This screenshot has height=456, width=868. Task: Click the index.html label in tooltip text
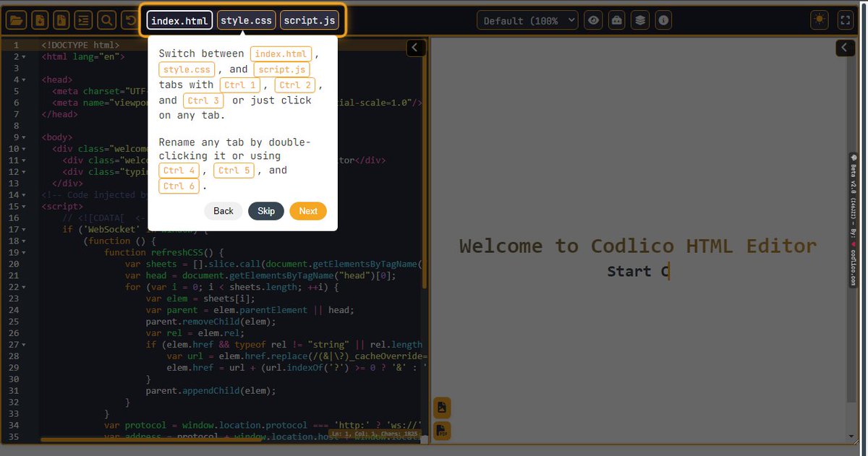point(281,54)
